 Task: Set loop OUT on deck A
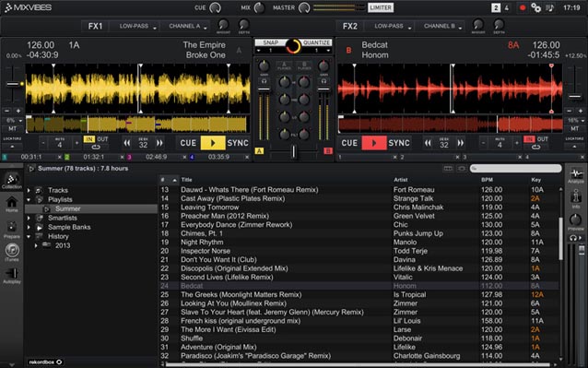(x=102, y=139)
